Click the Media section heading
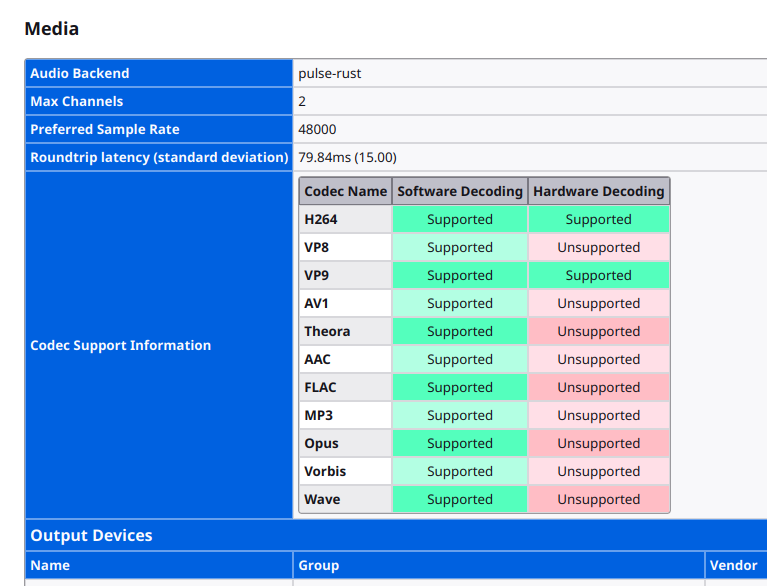Viewport: 767px width, 586px height. [51, 29]
